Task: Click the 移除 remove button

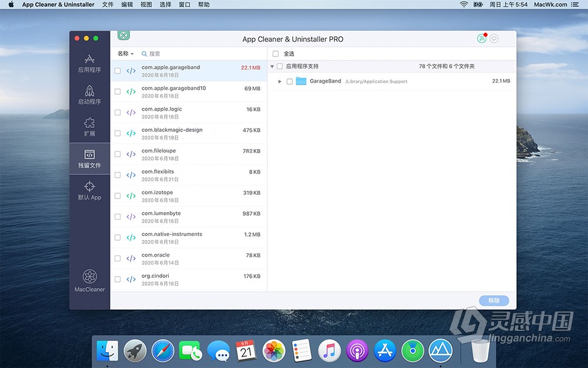Action: [x=494, y=300]
